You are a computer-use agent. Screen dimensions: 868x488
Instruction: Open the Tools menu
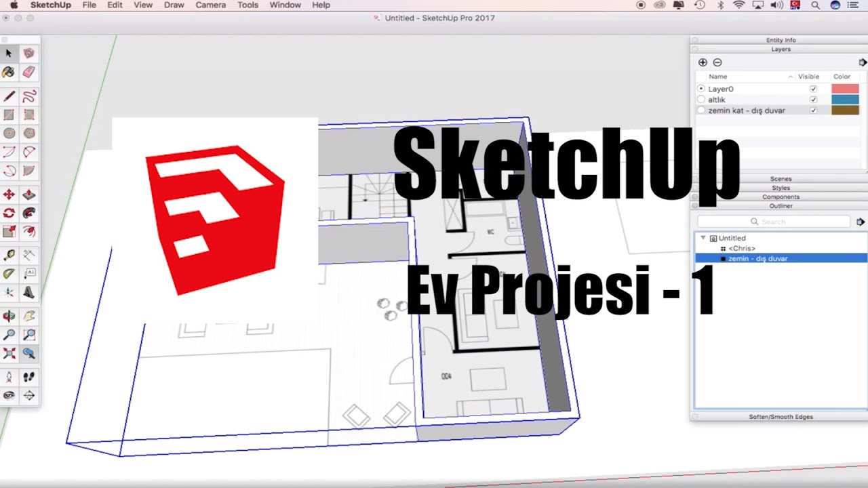(248, 5)
